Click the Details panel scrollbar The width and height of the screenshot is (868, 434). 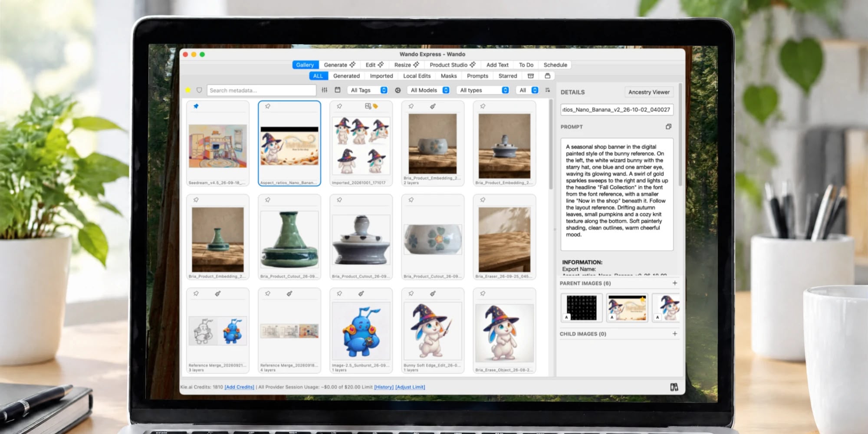pyautogui.click(x=680, y=135)
